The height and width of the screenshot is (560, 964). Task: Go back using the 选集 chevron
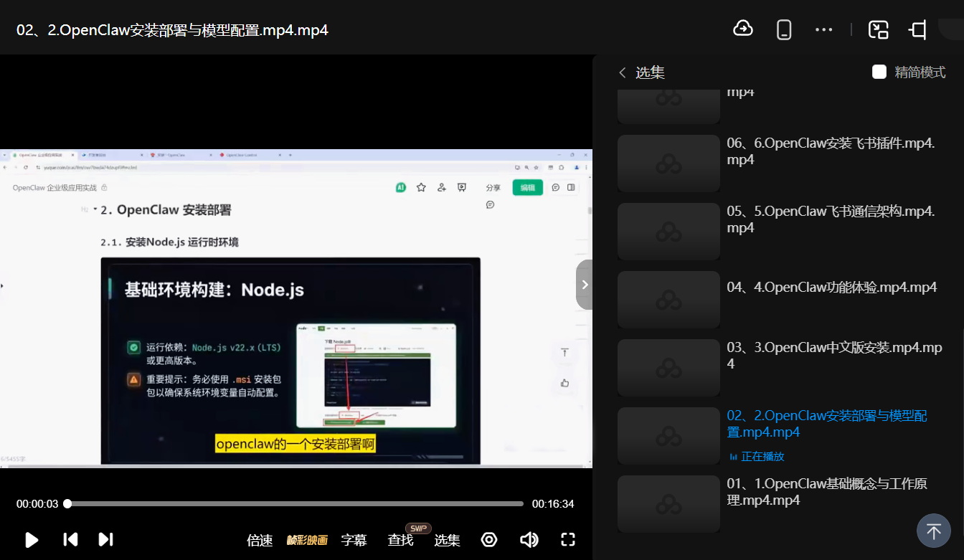point(623,72)
